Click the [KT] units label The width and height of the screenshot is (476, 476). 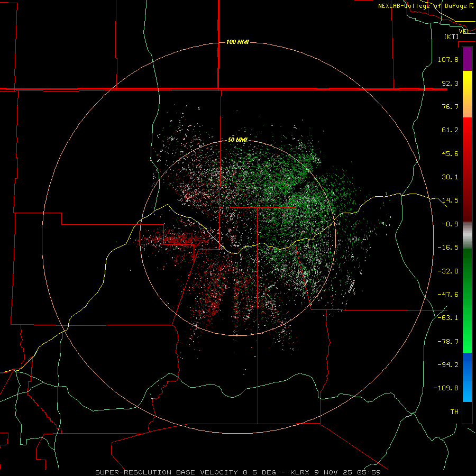click(452, 36)
